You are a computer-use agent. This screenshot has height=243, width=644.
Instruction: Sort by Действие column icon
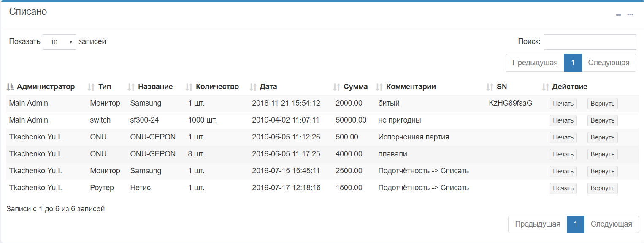(546, 87)
